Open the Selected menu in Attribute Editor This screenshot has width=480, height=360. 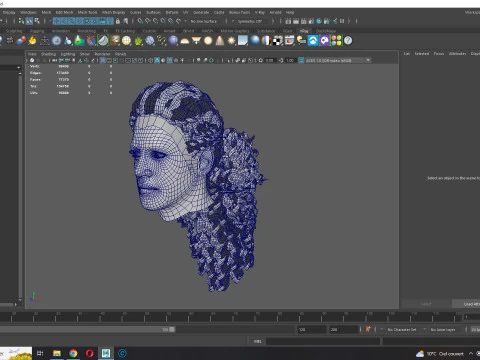tap(422, 54)
